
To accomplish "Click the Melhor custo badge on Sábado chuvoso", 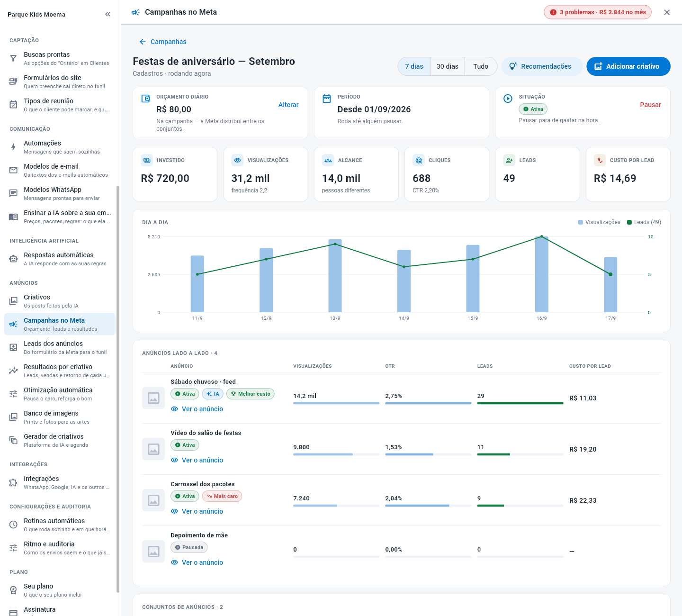I will (x=250, y=394).
